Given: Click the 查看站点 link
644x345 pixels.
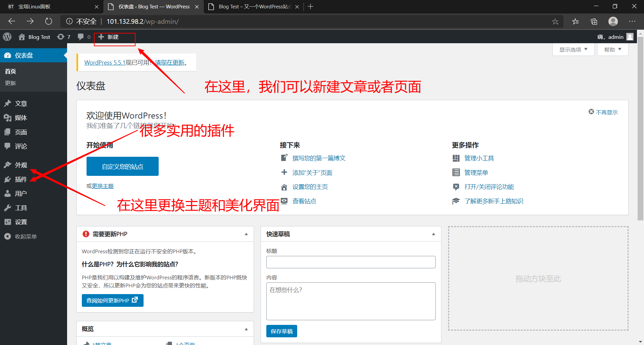Looking at the screenshot, I should 304,201.
